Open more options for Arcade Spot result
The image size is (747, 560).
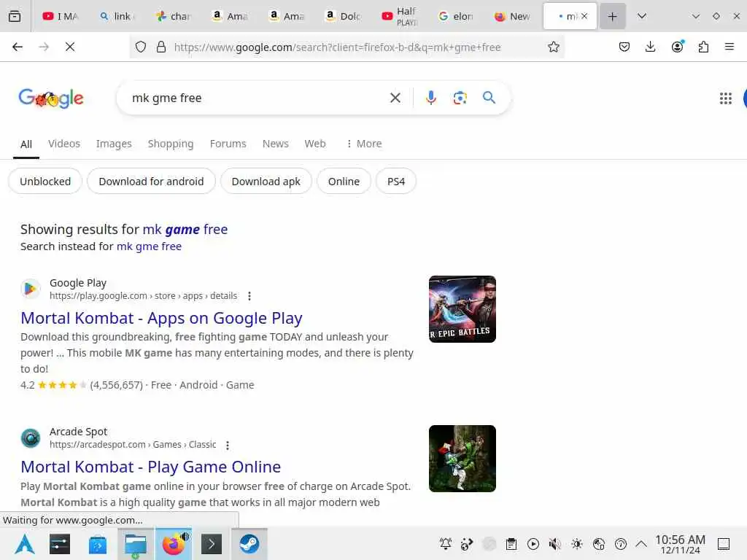coord(228,446)
